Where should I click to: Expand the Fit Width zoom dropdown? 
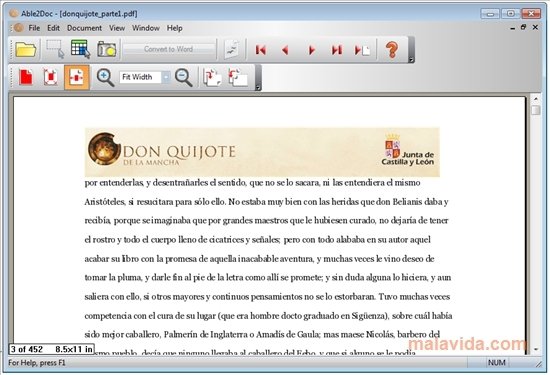[x=166, y=77]
